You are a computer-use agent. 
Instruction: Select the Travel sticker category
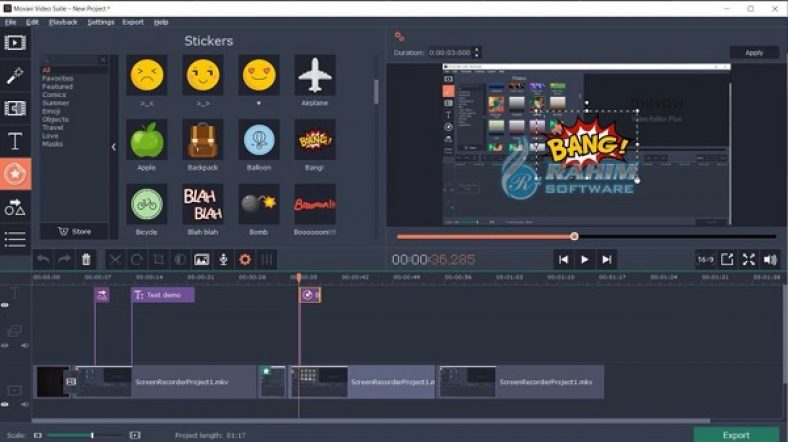pos(53,128)
